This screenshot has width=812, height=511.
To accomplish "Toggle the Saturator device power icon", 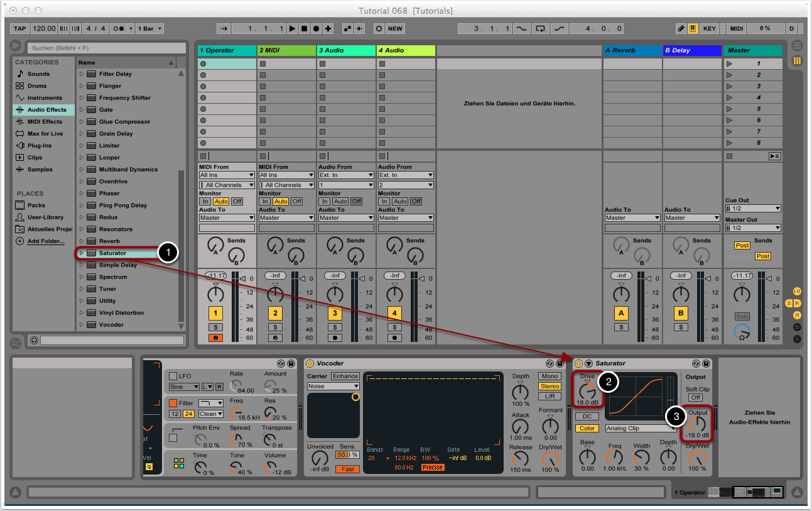I will [578, 363].
